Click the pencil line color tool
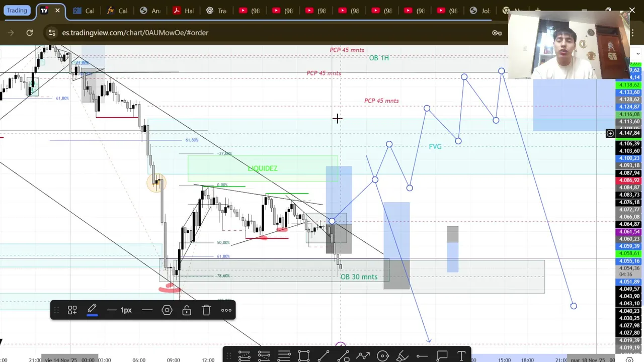644x362 pixels. tap(92, 310)
